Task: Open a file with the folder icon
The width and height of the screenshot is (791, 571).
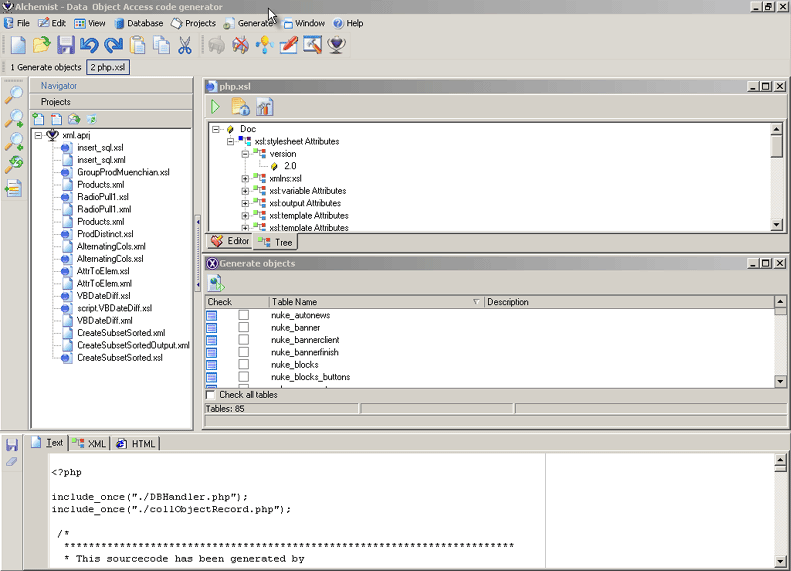Action: tap(41, 45)
